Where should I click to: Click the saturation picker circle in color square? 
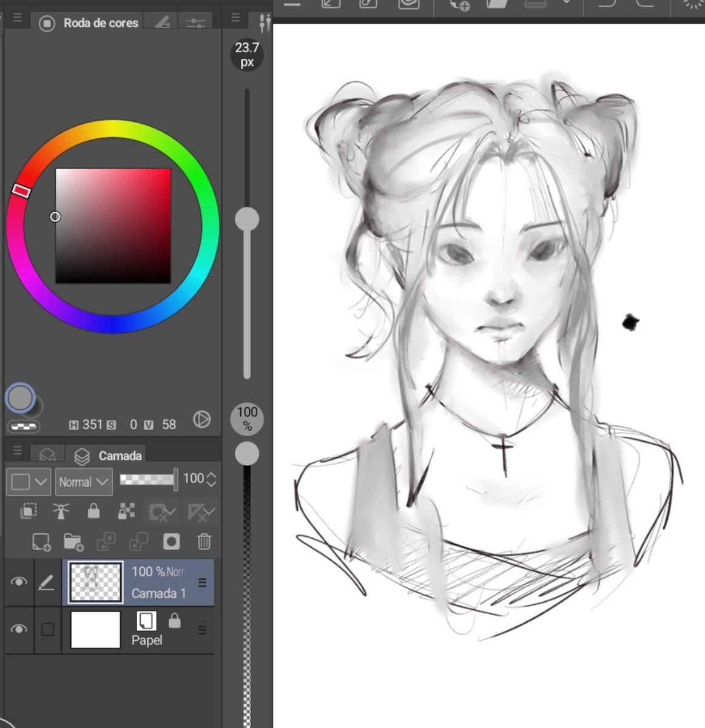point(55,217)
